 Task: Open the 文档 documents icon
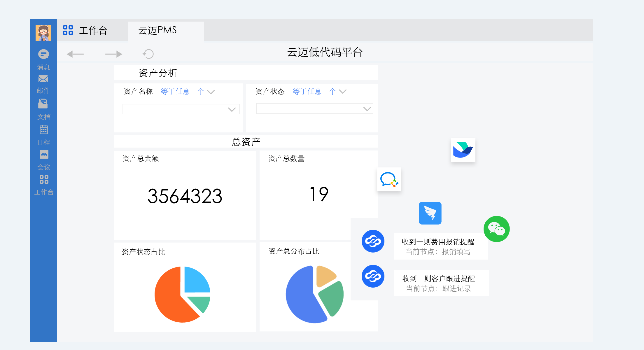43,104
